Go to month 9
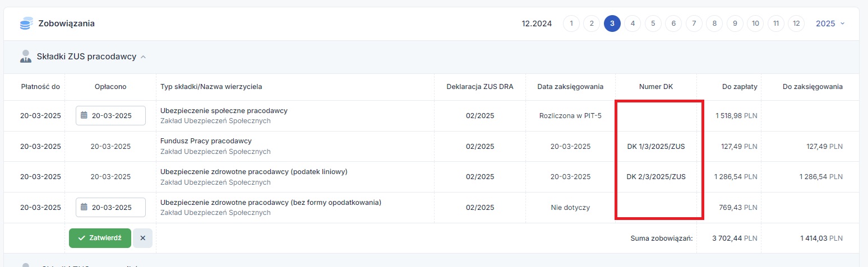This screenshot has width=868, height=267. [x=735, y=24]
